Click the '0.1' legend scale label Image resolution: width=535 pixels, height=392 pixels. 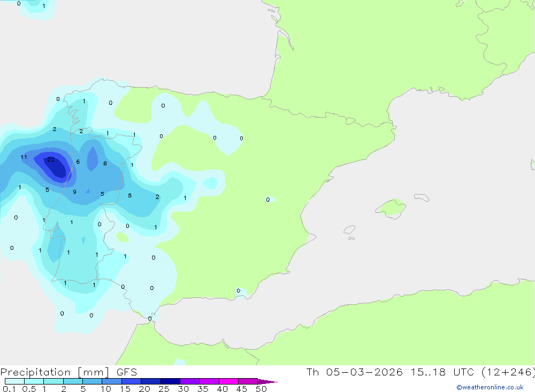(x=9, y=389)
